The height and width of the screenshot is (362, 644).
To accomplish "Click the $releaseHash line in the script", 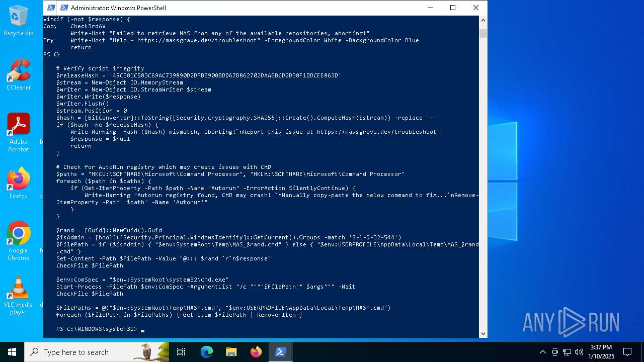I will pyautogui.click(x=199, y=75).
